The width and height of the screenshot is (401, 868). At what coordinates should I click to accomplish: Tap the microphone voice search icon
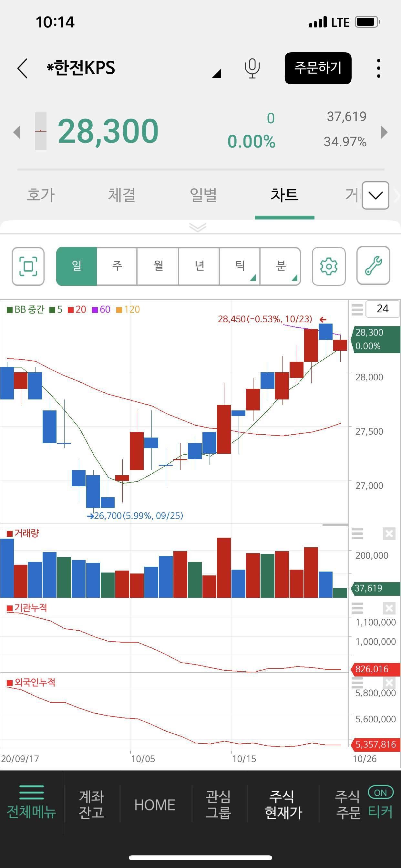coord(252,68)
